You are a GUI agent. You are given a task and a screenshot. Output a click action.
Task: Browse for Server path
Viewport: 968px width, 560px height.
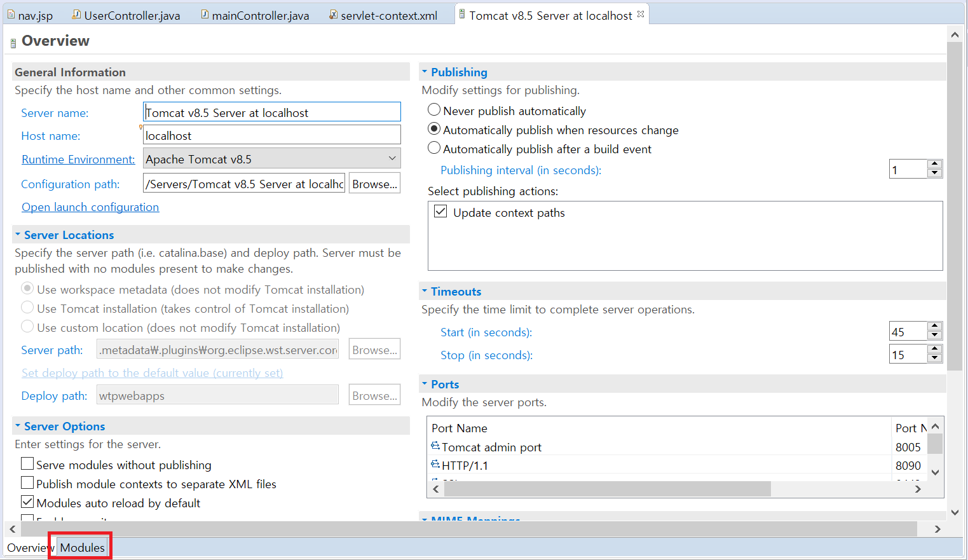tap(375, 349)
